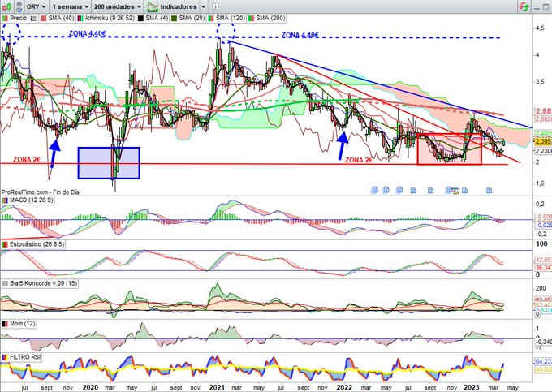Click the 2,395 current price tag
This screenshot has height=392, width=552.
click(544, 141)
